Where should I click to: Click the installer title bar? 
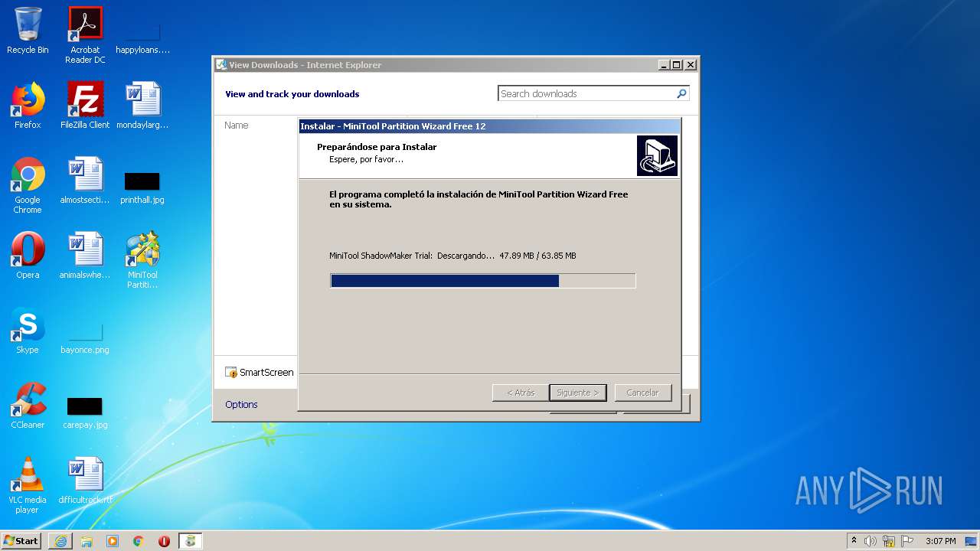point(489,126)
